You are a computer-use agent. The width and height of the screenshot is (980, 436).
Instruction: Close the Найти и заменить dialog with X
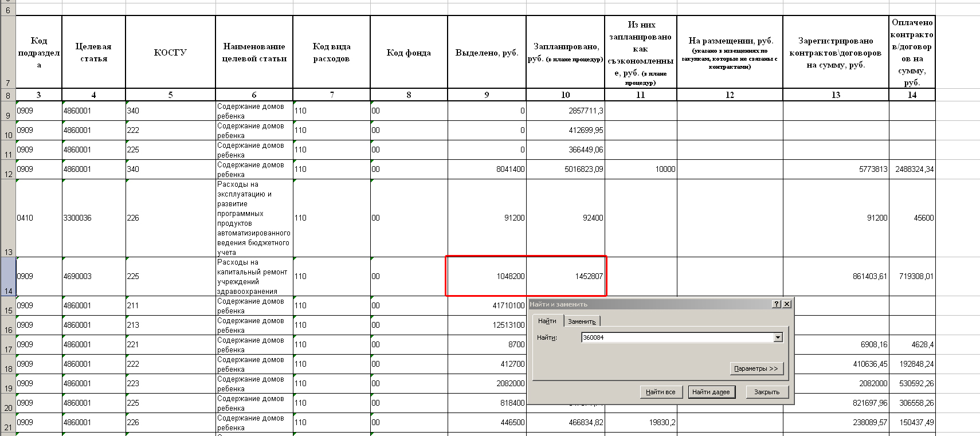[787, 304]
